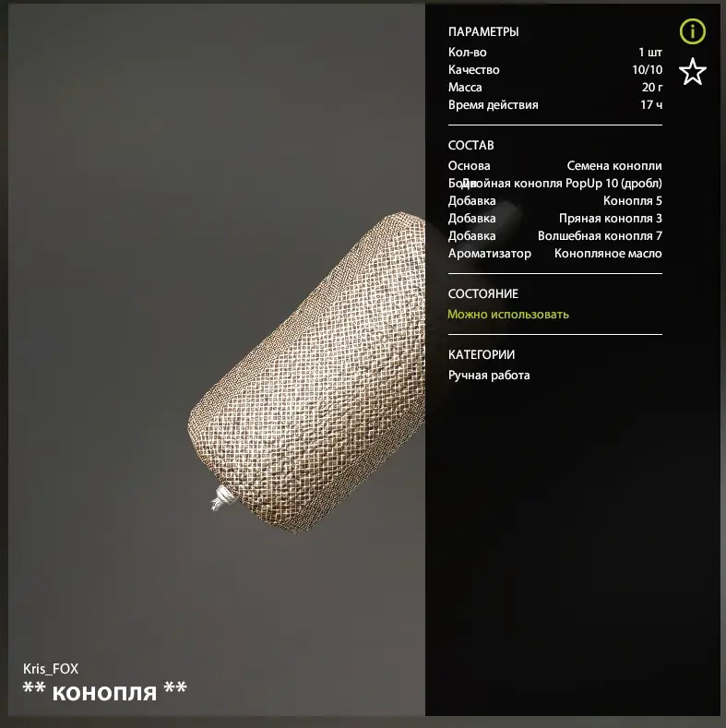Click the Качество 10/10 value
The image size is (726, 728).
click(x=647, y=69)
